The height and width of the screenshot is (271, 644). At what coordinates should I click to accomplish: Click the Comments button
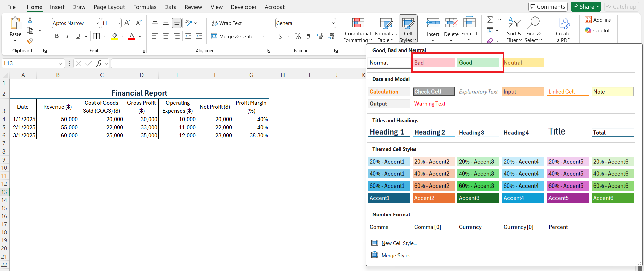(548, 7)
